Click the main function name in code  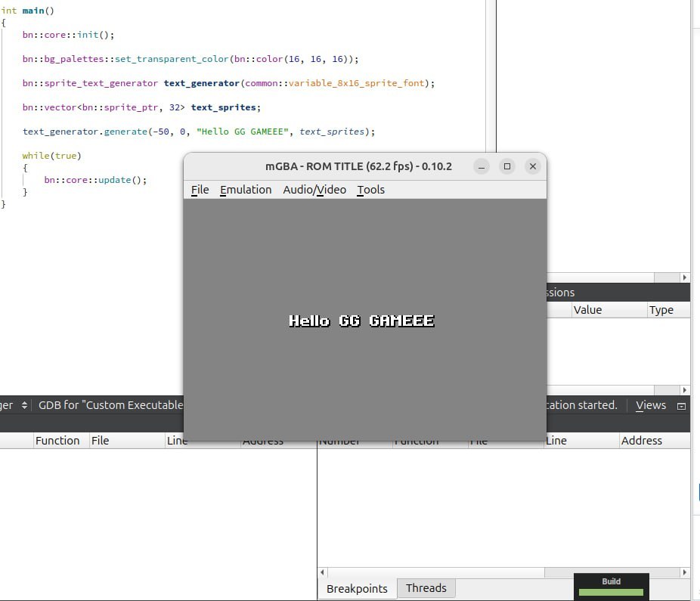tap(33, 11)
